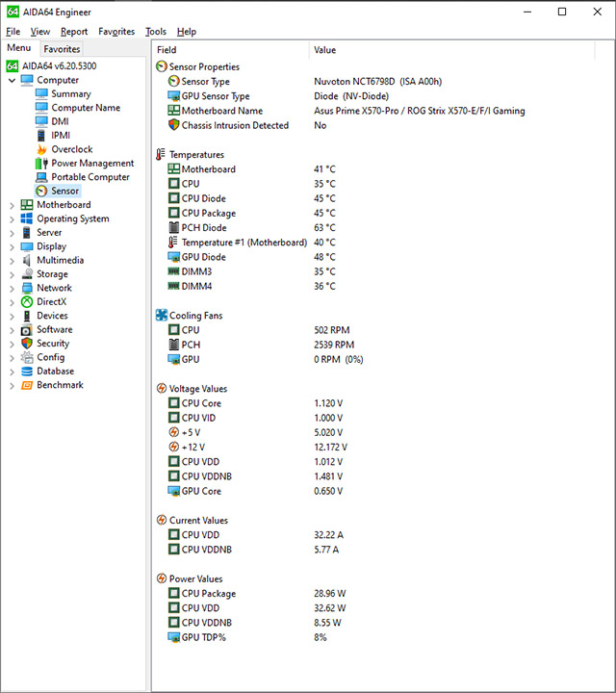Expand the Devices tree node
The width and height of the screenshot is (616, 693).
coord(12,316)
